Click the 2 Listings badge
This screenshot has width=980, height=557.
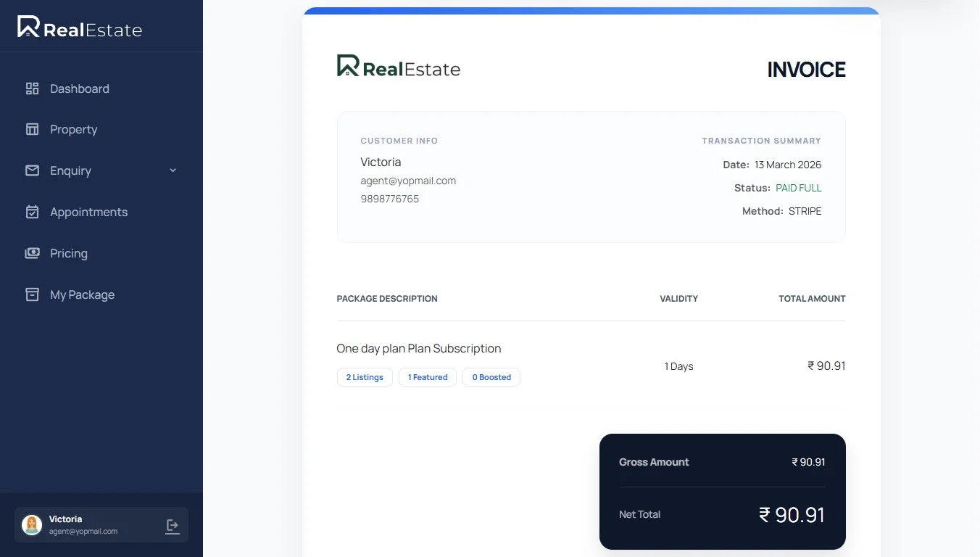(365, 377)
